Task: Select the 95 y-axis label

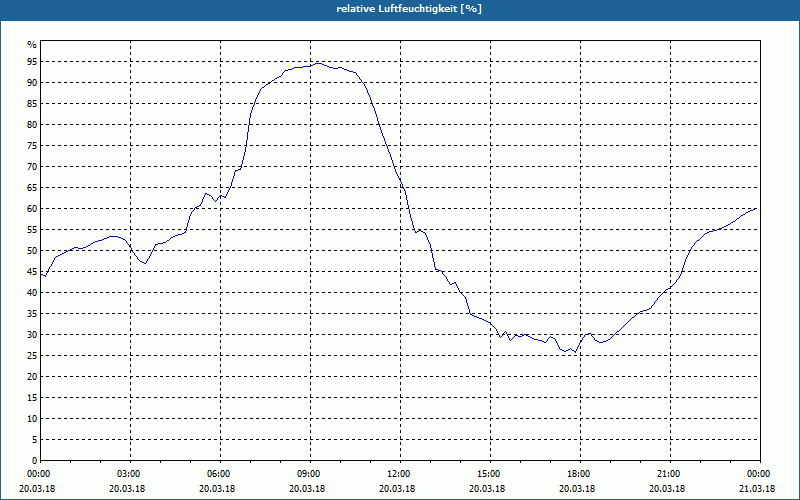Action: [32, 62]
